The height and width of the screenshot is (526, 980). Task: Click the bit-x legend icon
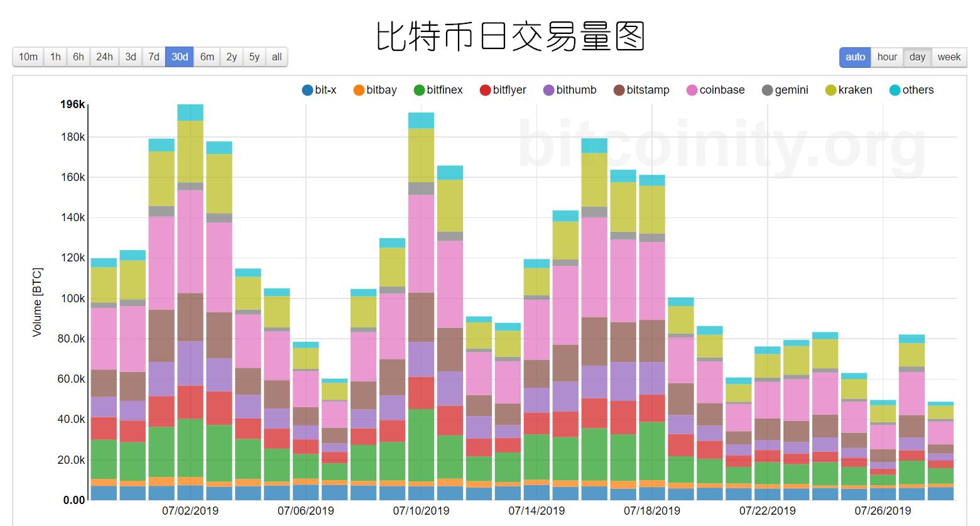coord(307,90)
